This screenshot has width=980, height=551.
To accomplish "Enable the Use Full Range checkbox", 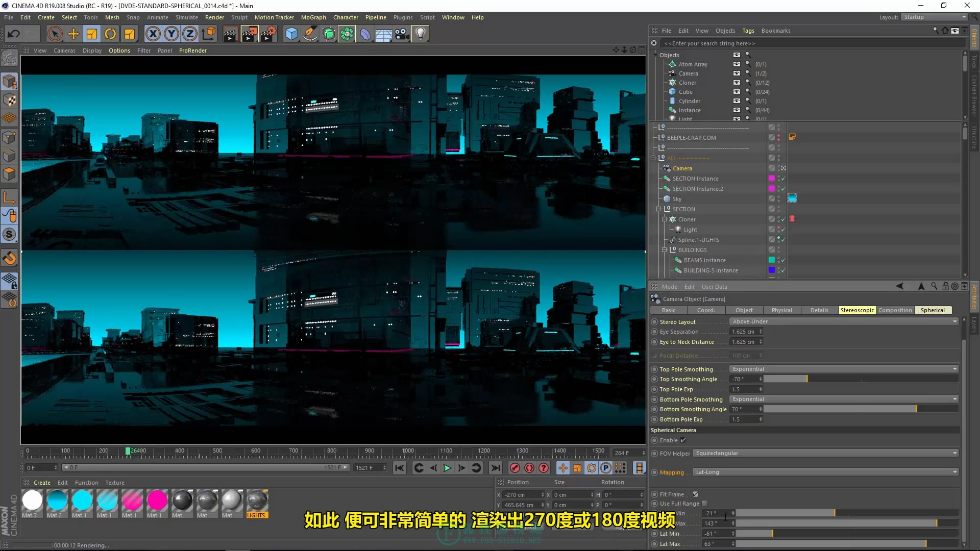I will point(704,504).
